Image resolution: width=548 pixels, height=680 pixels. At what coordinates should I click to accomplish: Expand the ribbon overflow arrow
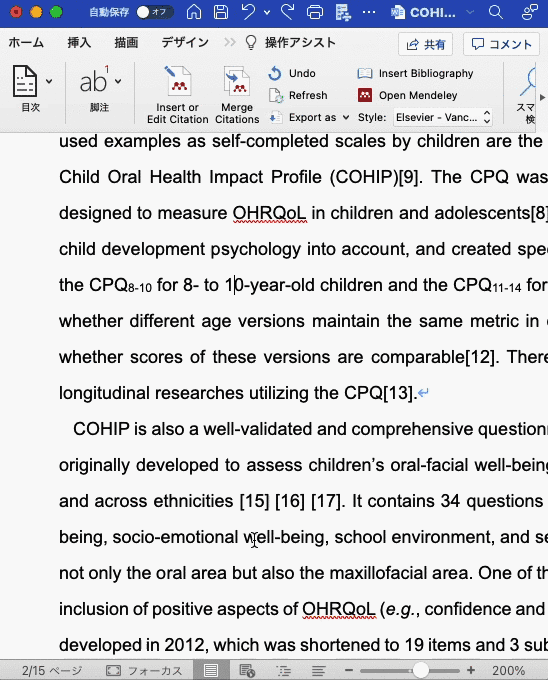pos(542,98)
